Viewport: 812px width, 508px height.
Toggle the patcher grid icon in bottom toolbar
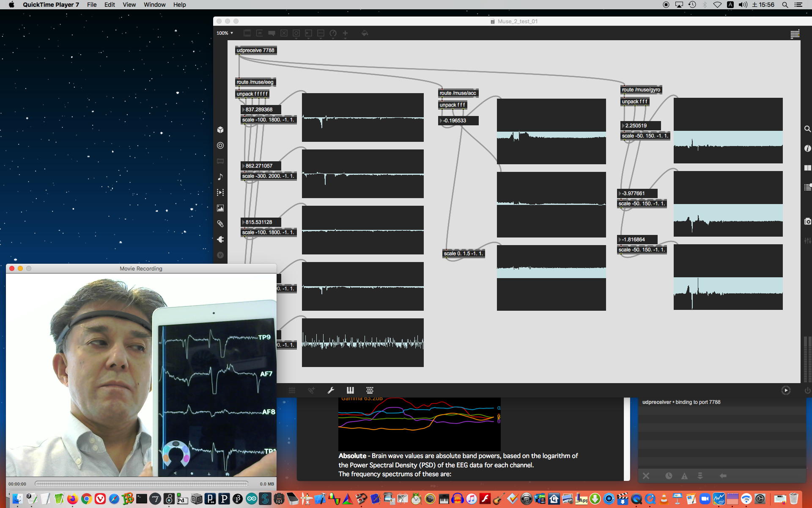point(292,390)
